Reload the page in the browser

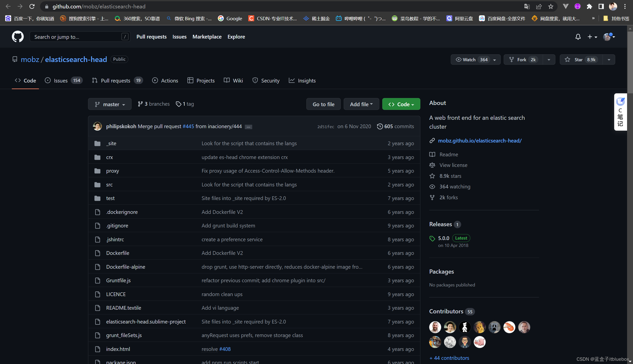coord(32,6)
